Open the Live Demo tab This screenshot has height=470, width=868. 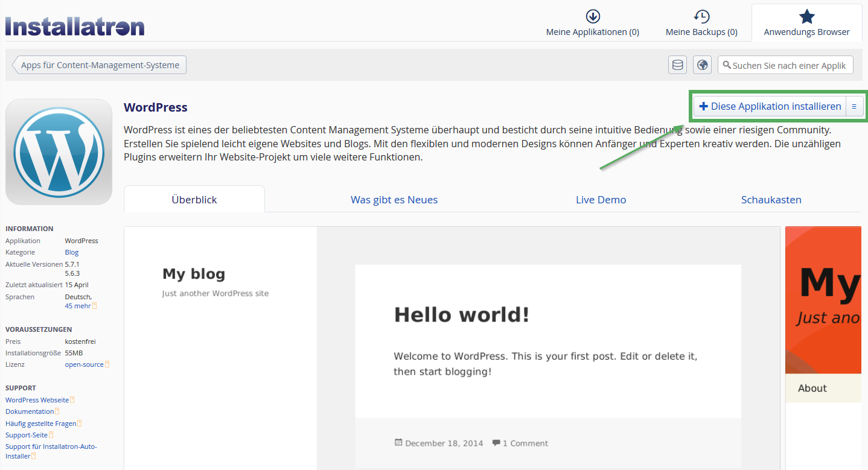(601, 199)
